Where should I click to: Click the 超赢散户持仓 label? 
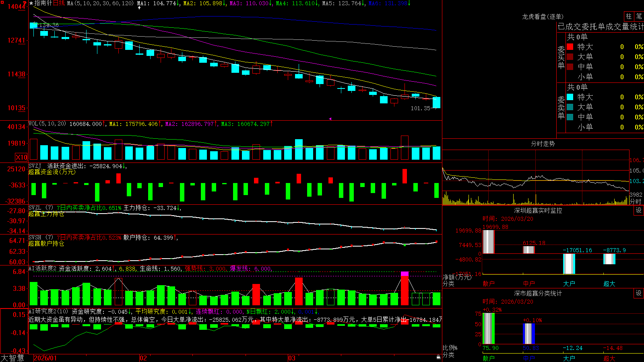[x=46, y=243]
